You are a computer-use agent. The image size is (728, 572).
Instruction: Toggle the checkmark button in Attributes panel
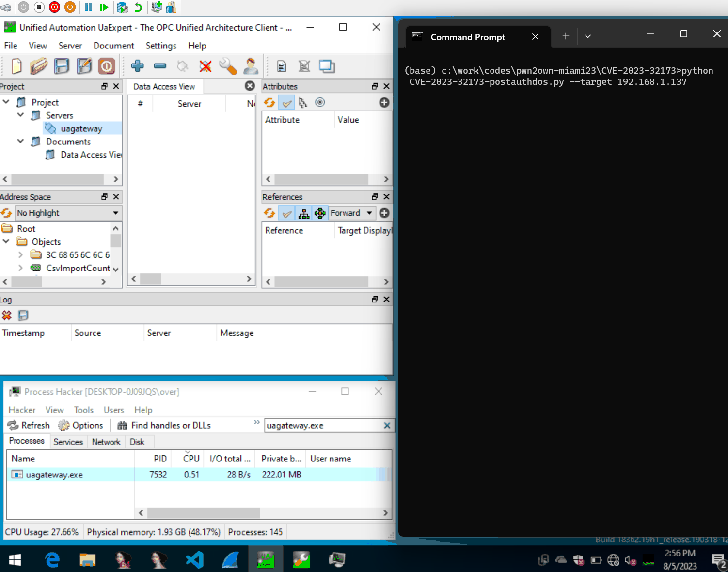pos(286,102)
